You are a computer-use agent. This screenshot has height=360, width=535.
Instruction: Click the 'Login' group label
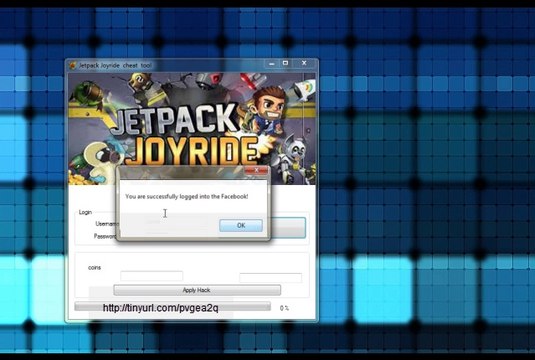85,212
